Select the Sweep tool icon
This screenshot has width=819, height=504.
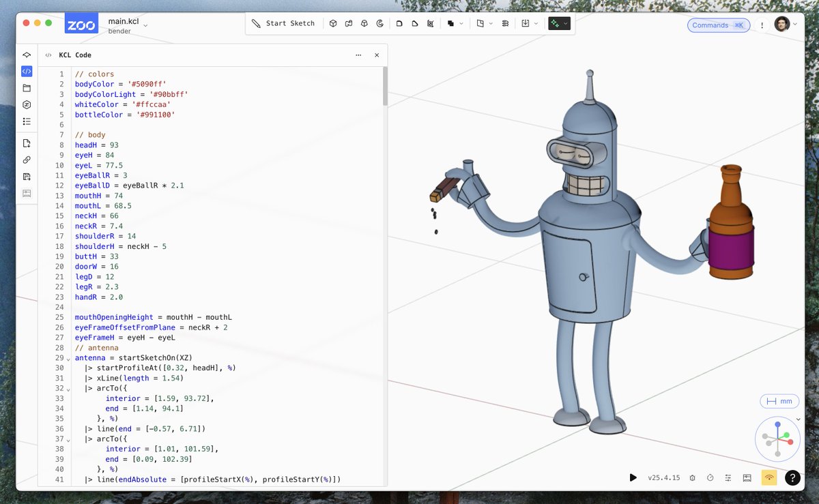[349, 23]
